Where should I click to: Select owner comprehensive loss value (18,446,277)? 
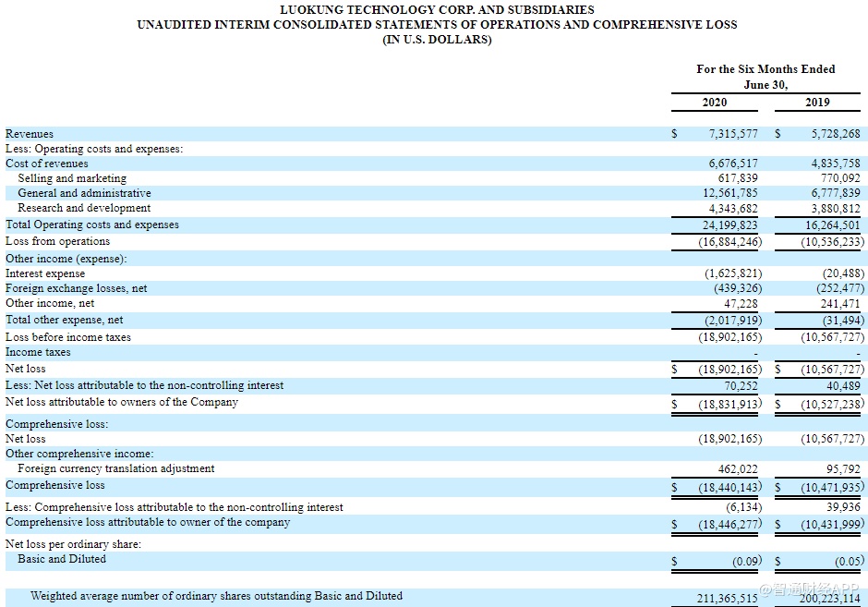pyautogui.click(x=730, y=525)
